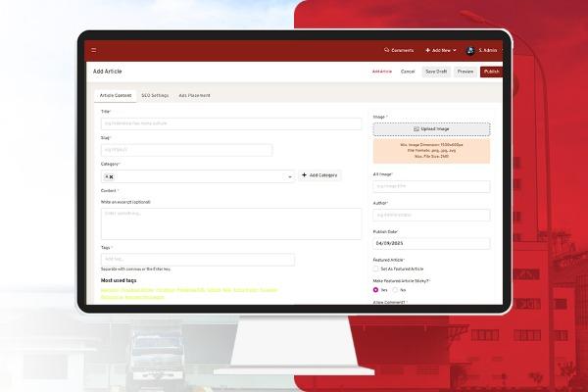Switch to the Ads Placement tab
The height and width of the screenshot is (392, 588).
[x=194, y=95]
